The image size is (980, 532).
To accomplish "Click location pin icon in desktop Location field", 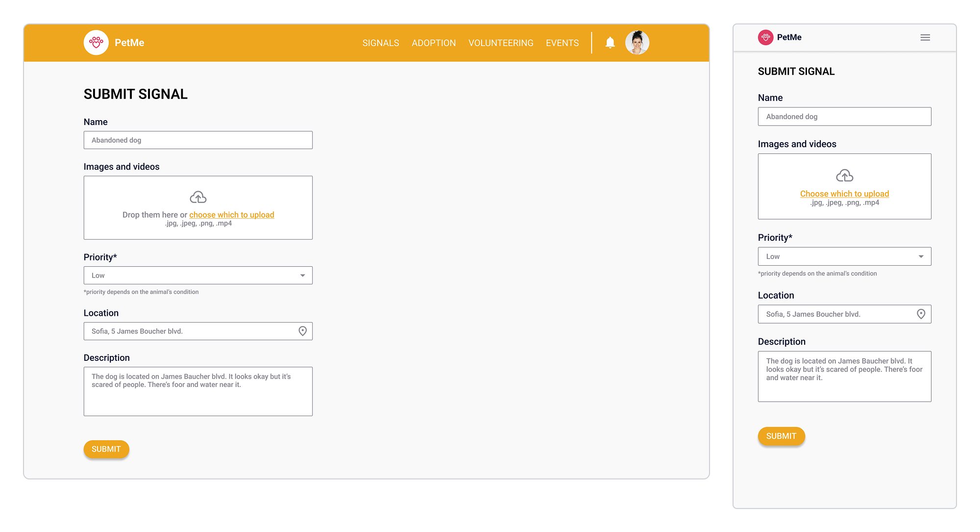I will coord(303,331).
